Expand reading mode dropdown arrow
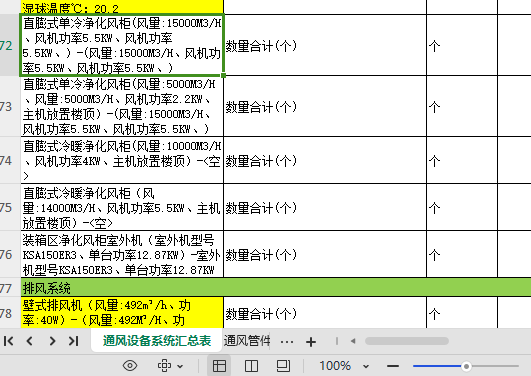 point(180,366)
